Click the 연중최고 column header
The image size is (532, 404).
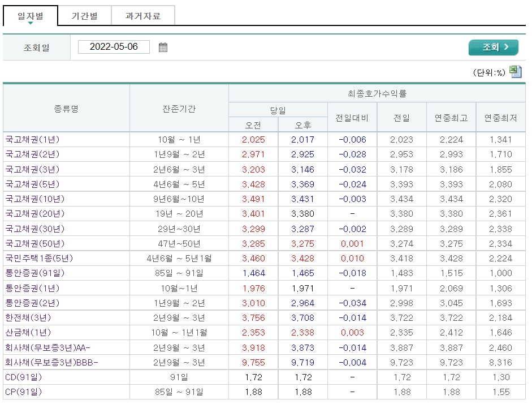click(451, 116)
